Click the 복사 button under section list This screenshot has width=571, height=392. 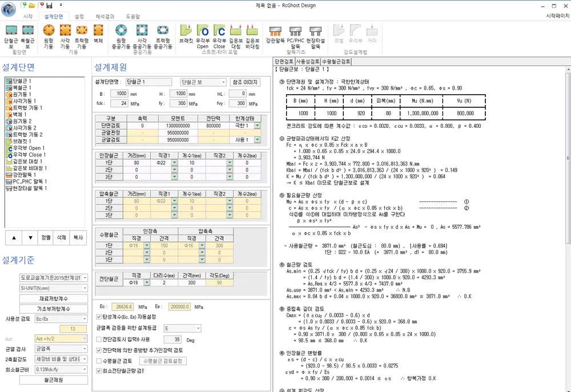[x=78, y=238]
